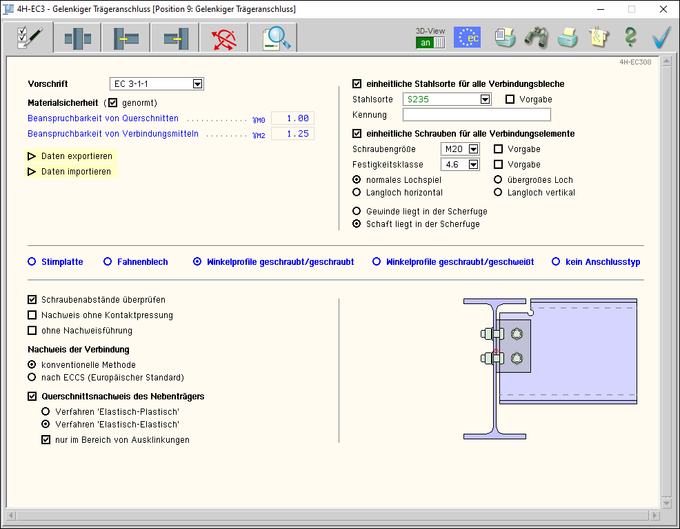Click the printer icon
The height and width of the screenshot is (529, 680).
click(x=567, y=38)
